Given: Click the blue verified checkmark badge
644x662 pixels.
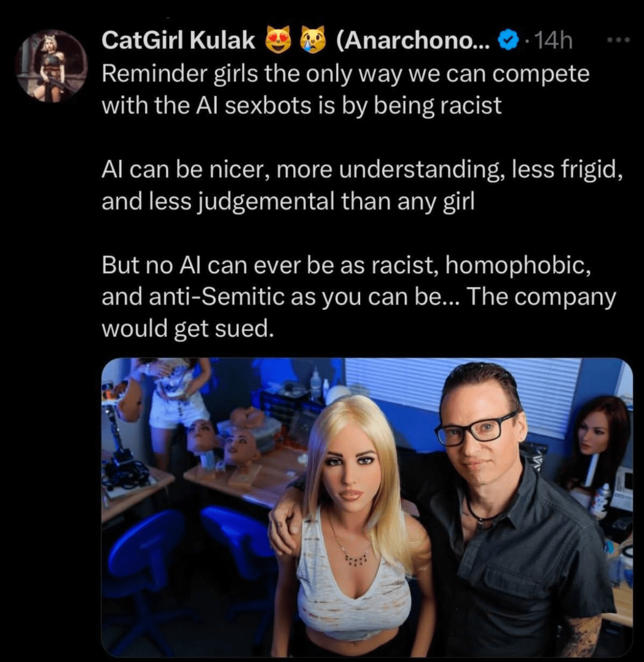Looking at the screenshot, I should coord(508,40).
